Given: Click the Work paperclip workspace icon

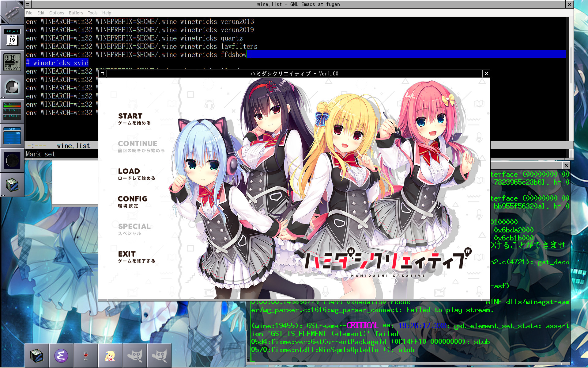Looking at the screenshot, I should 12,12.
